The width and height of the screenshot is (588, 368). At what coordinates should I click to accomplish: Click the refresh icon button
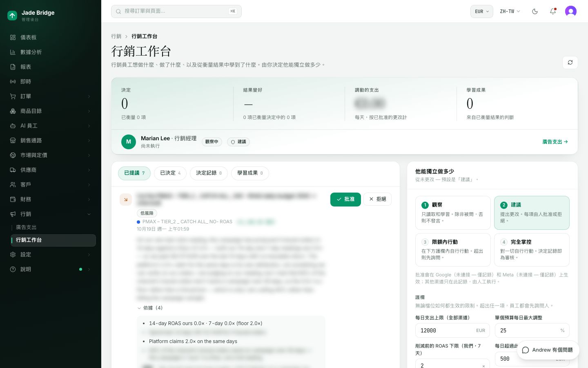pyautogui.click(x=570, y=63)
